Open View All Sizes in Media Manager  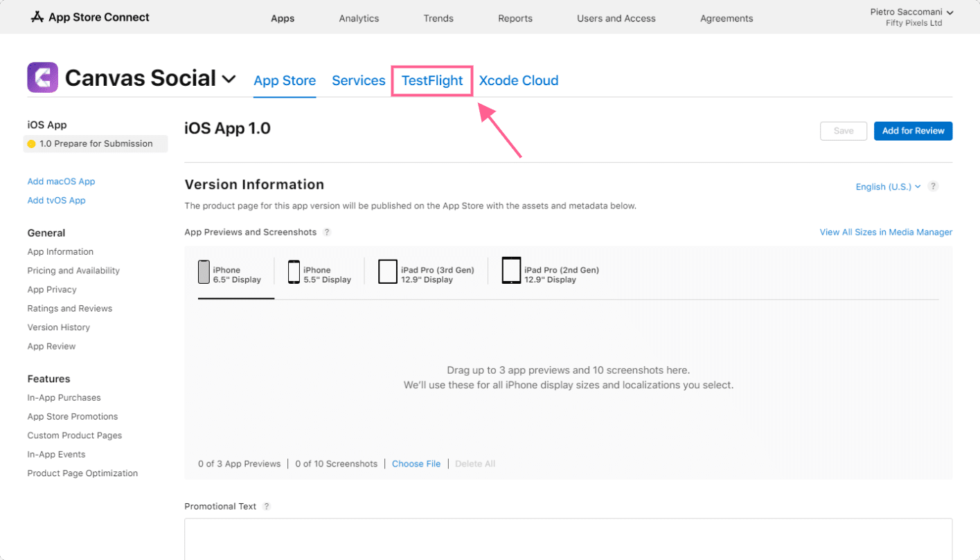coord(886,233)
